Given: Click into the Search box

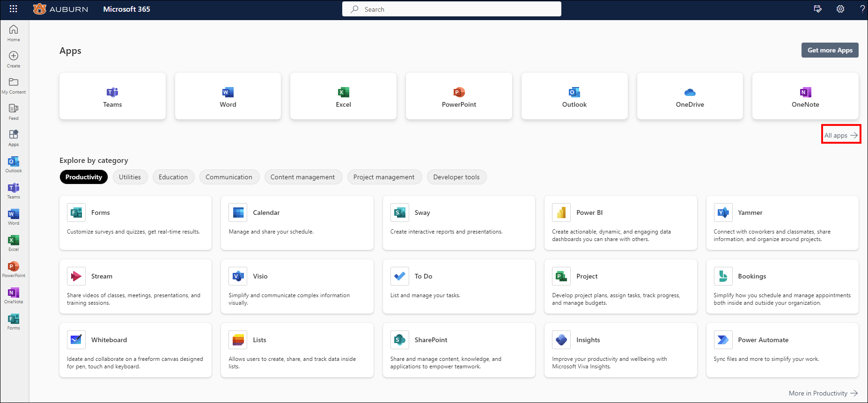Looking at the screenshot, I should (452, 9).
